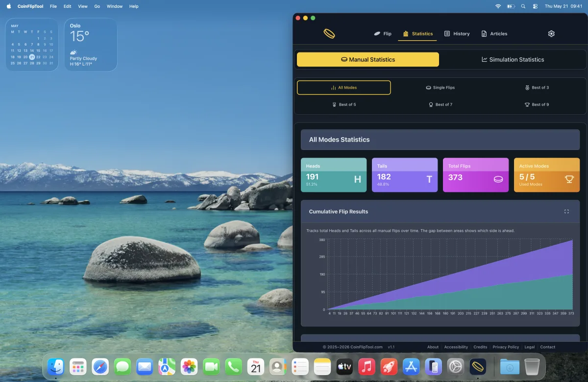Open Reminders from the Dock
Image resolution: width=588 pixels, height=382 pixels.
(x=300, y=366)
